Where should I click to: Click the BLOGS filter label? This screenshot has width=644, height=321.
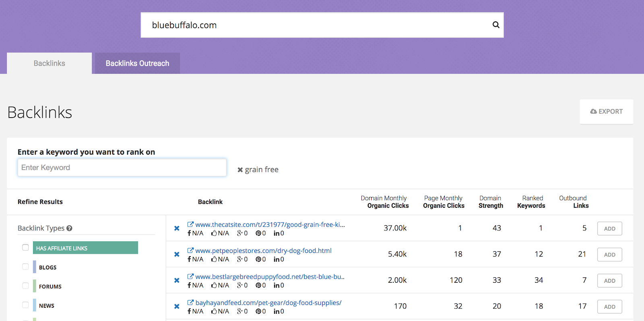pos(47,267)
